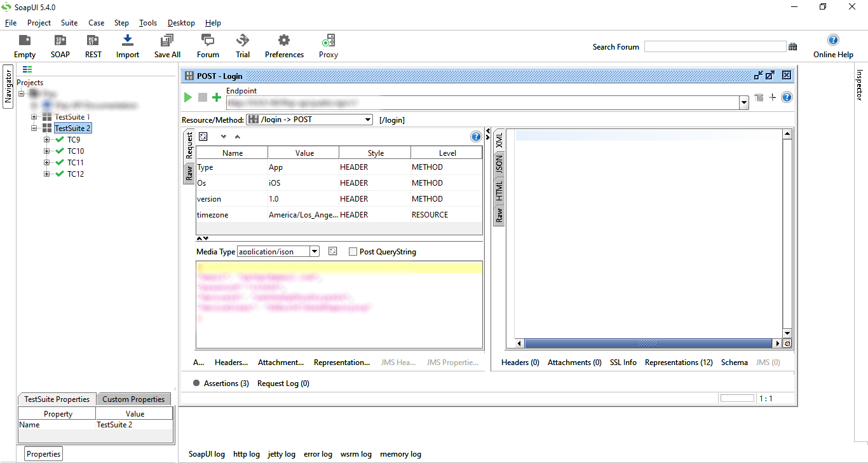Open Online Help

(832, 45)
